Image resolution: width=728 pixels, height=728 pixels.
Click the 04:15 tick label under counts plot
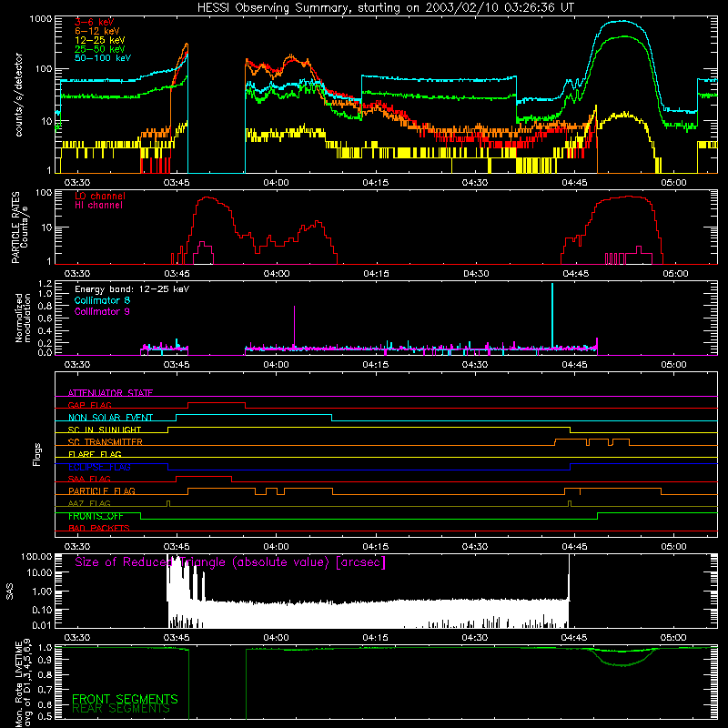375,183
